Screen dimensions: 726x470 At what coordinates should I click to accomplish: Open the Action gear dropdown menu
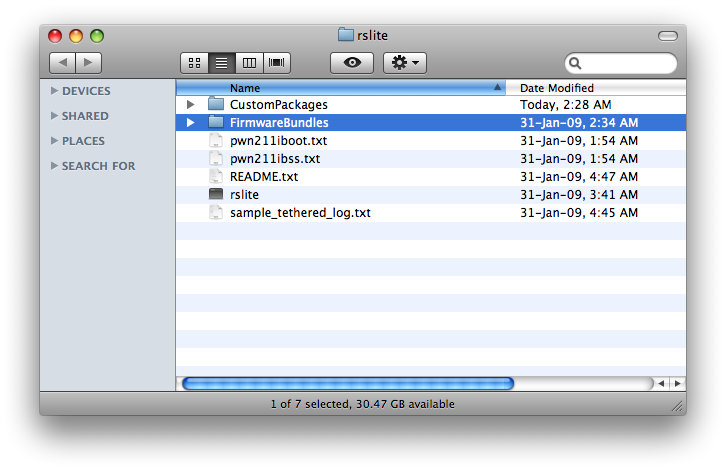pyautogui.click(x=405, y=63)
